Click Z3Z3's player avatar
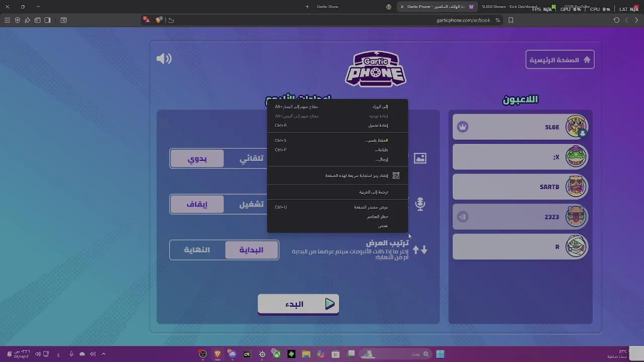This screenshot has height=362, width=644. tap(576, 217)
